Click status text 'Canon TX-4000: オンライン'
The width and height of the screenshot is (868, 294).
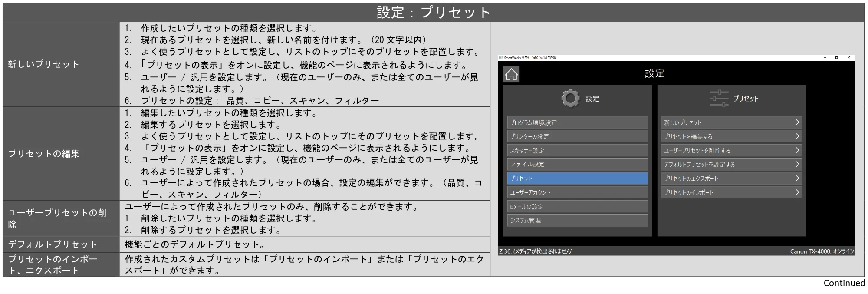822,251
